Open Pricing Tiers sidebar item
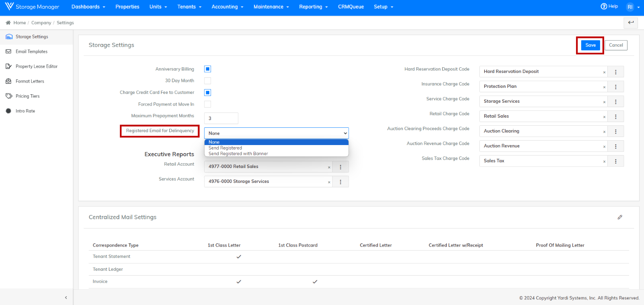The image size is (644, 305). pyautogui.click(x=36, y=96)
